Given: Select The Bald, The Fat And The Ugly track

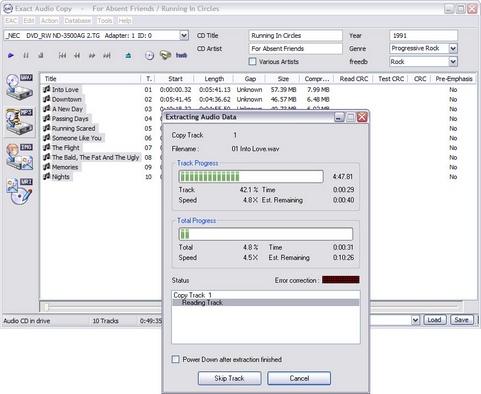Looking at the screenshot, I should point(95,157).
